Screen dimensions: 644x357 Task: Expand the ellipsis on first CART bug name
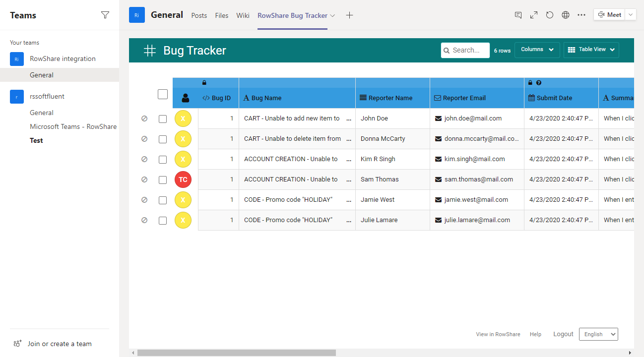coord(348,119)
